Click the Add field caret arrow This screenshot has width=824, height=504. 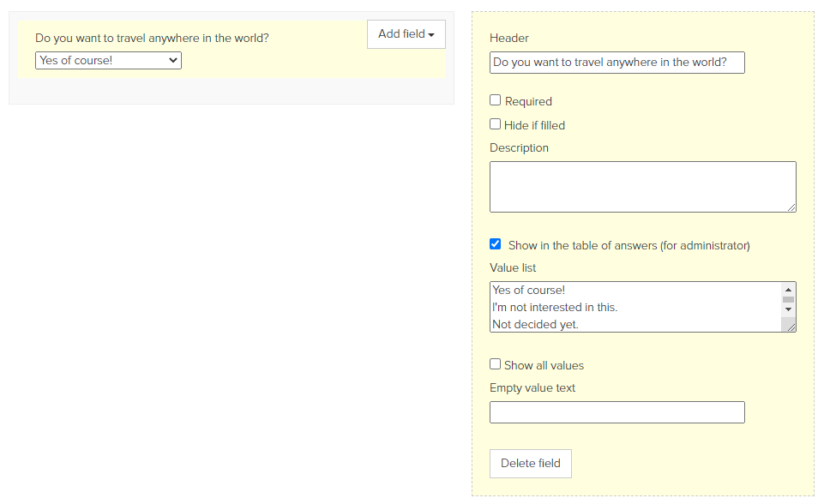pos(431,34)
